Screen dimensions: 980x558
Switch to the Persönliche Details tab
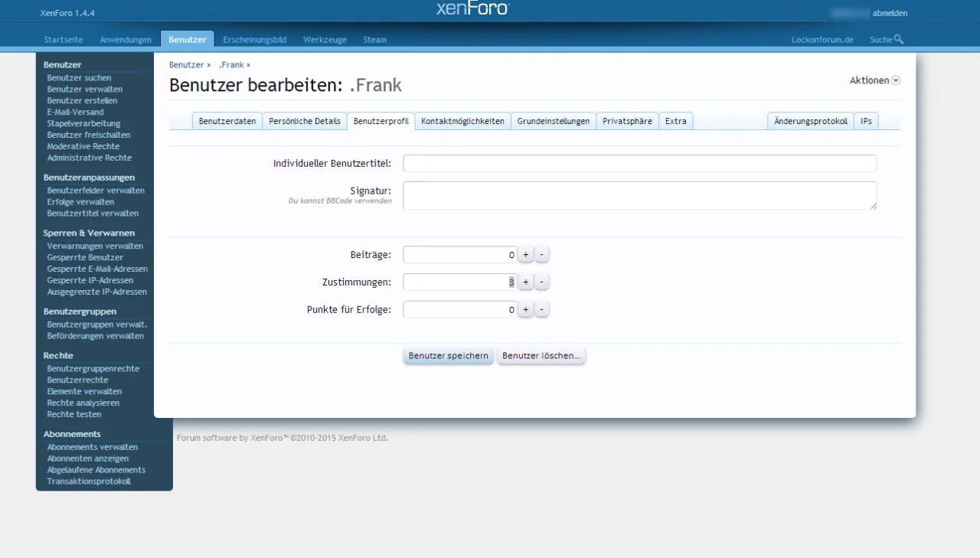pyautogui.click(x=305, y=120)
